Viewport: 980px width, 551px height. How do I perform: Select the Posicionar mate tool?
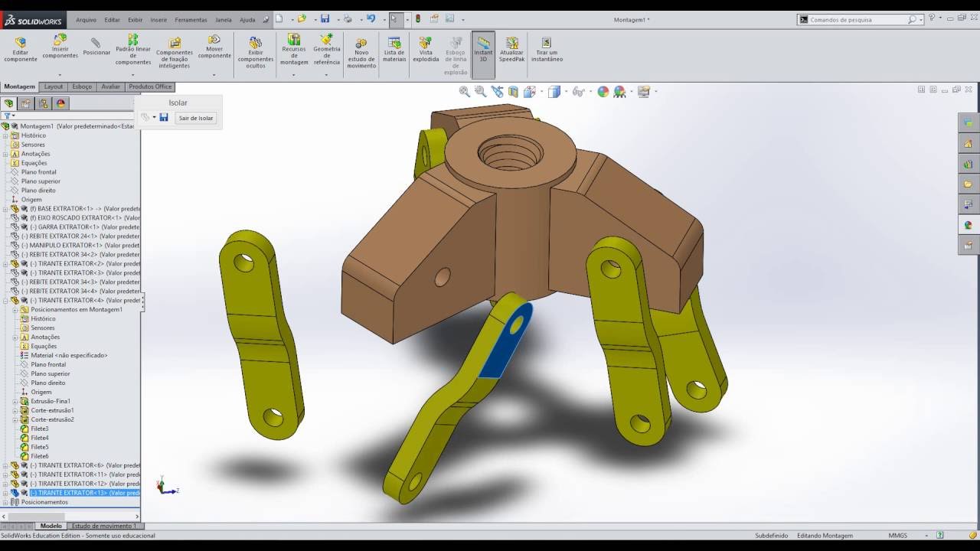[x=96, y=47]
